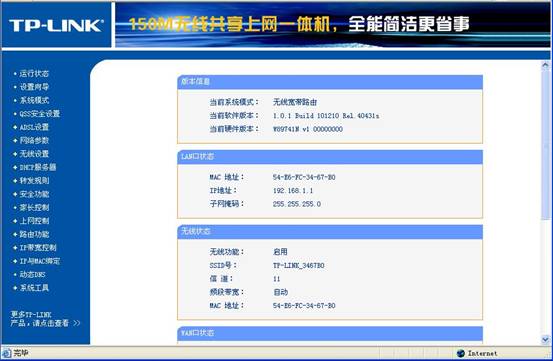Expand the 无线设置 section
This screenshot has width=553, height=361.
[x=34, y=154]
